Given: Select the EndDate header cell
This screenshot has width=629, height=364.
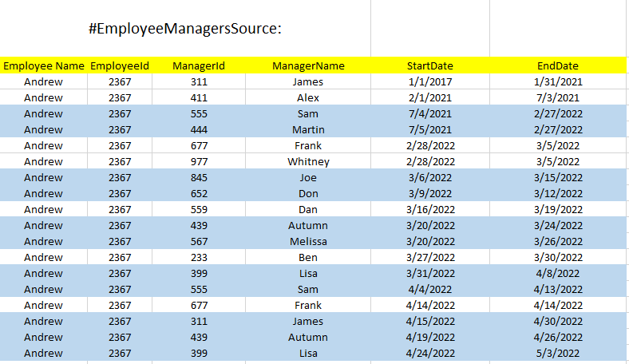Looking at the screenshot, I should pos(558,65).
